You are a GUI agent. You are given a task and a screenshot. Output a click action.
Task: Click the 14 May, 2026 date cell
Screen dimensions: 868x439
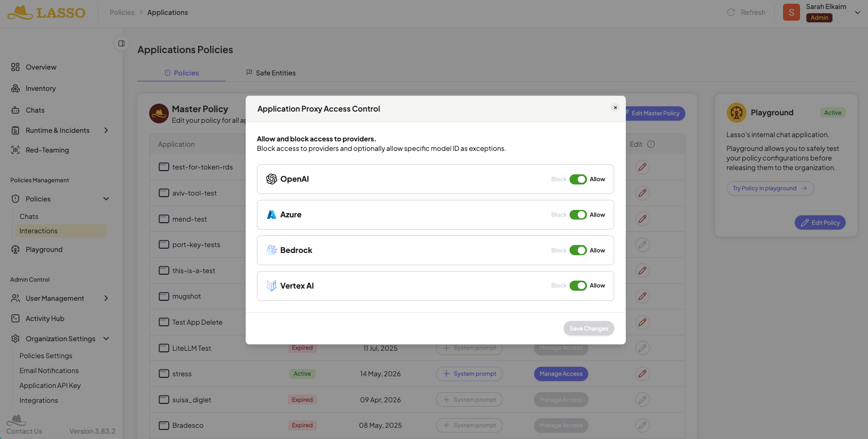pyautogui.click(x=380, y=374)
